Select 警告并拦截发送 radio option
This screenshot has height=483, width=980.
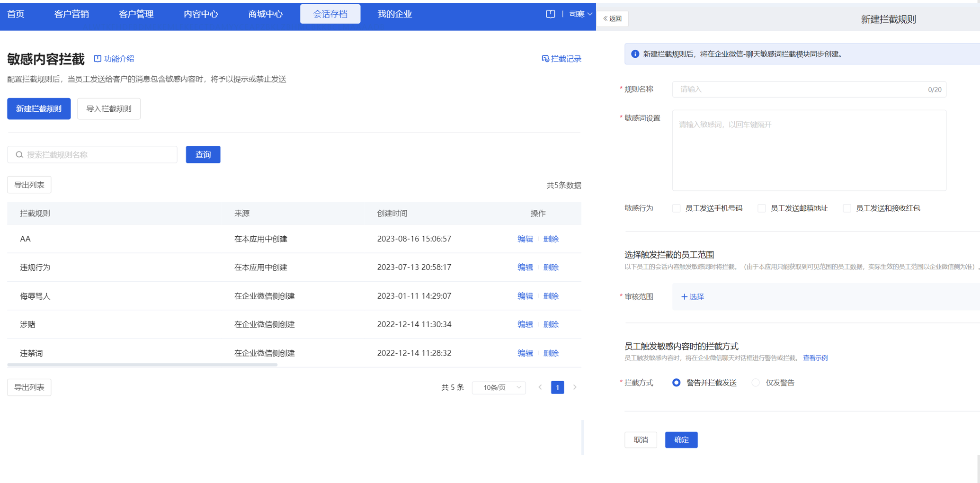click(x=677, y=383)
